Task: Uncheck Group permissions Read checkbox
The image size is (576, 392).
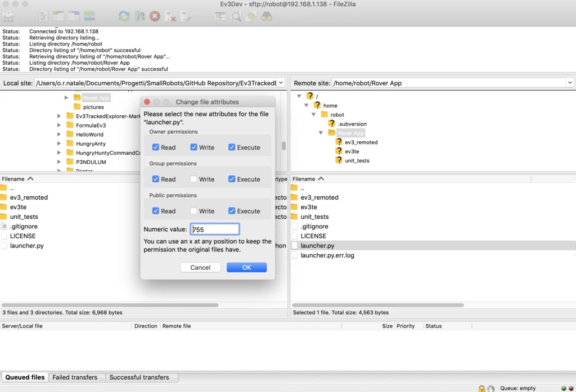Action: pyautogui.click(x=156, y=179)
